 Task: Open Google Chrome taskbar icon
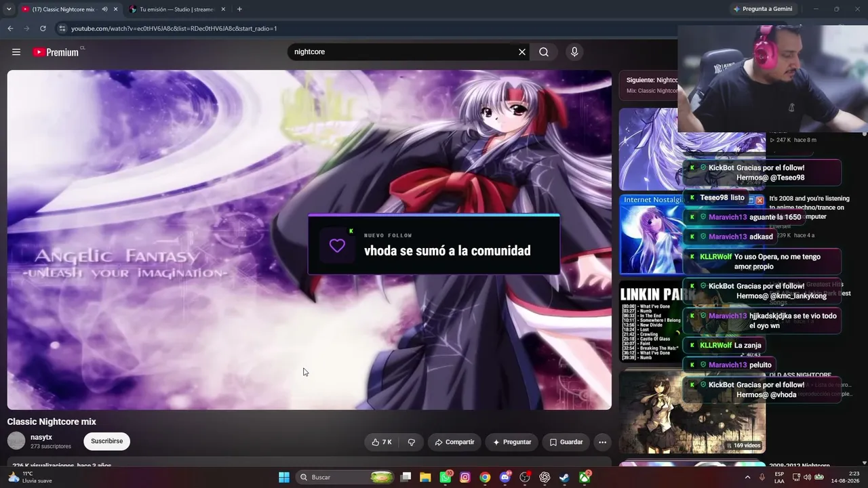tap(485, 477)
